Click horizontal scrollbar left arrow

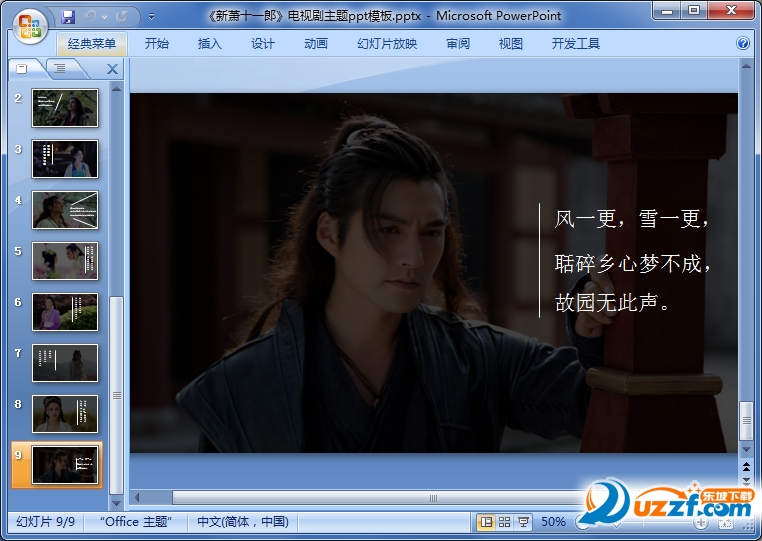[x=138, y=497]
